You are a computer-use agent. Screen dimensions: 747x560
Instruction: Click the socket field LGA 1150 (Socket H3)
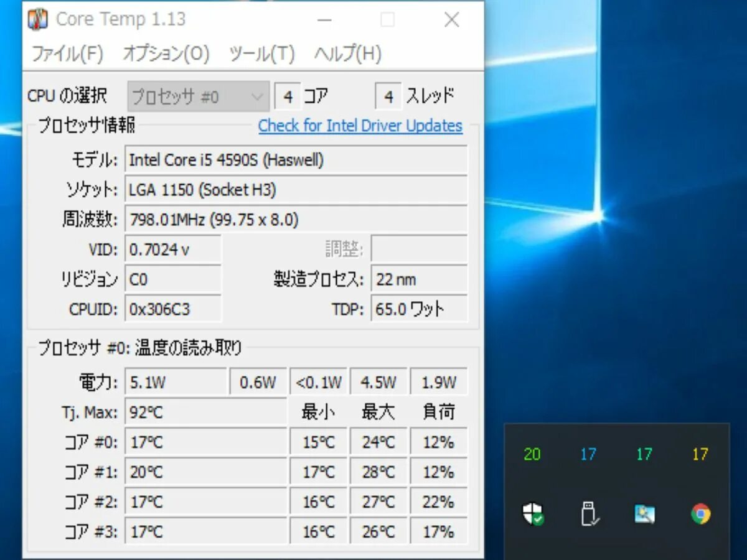[x=296, y=190]
